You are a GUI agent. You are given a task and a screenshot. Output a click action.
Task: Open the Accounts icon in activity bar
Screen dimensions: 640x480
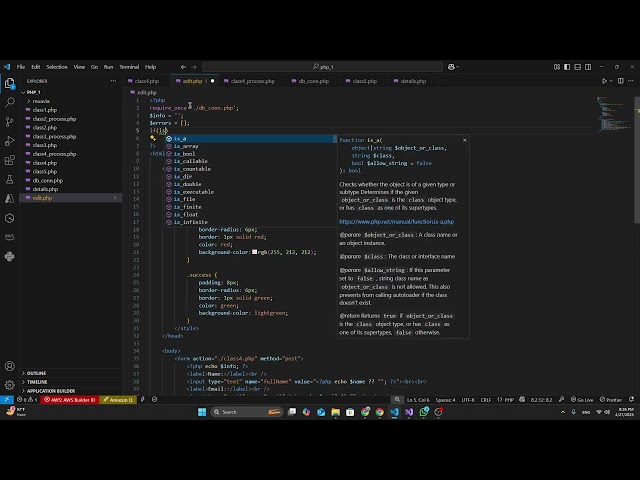[10, 366]
